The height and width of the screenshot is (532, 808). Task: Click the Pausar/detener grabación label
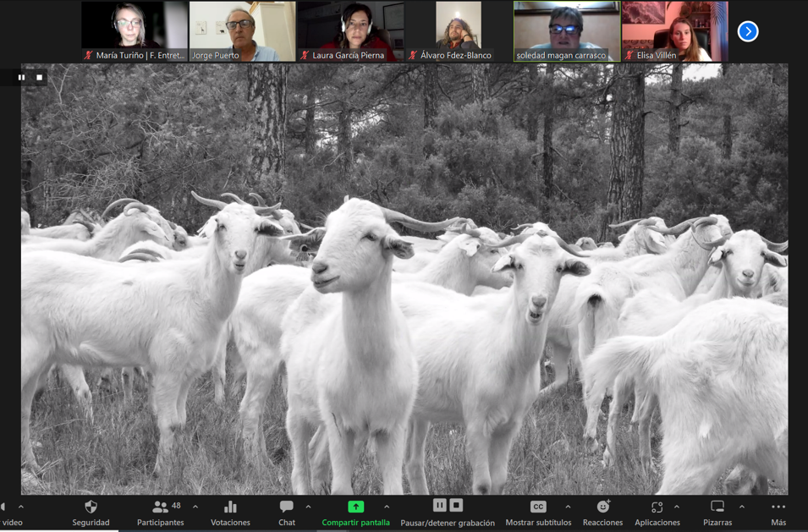pyautogui.click(x=448, y=523)
